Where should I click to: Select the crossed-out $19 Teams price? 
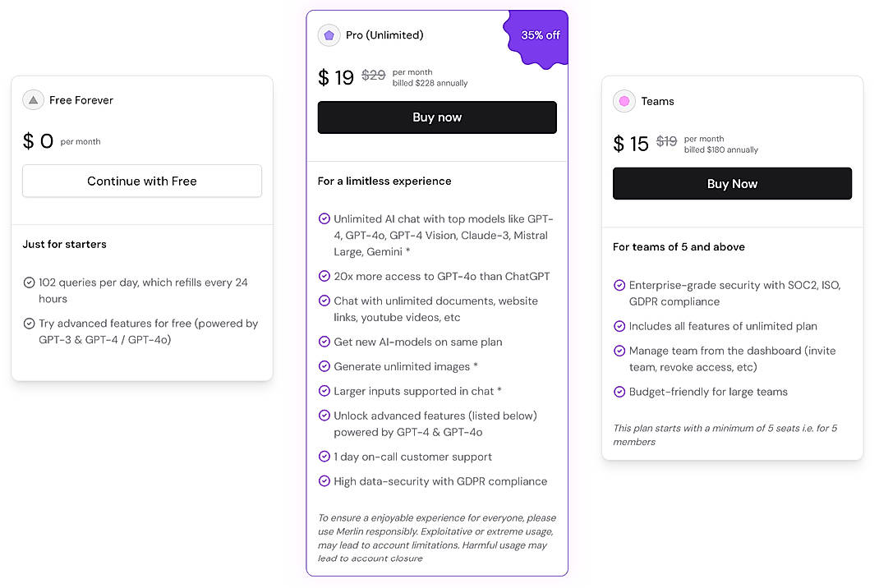click(x=665, y=142)
